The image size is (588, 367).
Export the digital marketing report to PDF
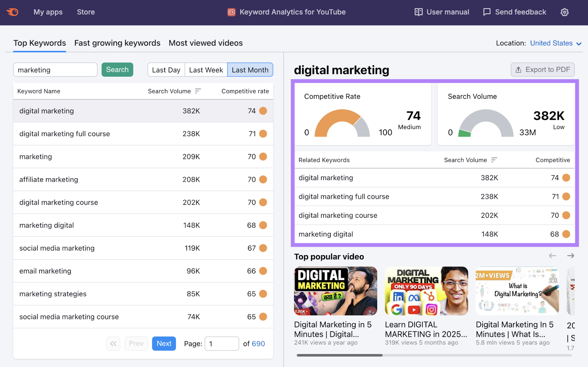point(542,70)
